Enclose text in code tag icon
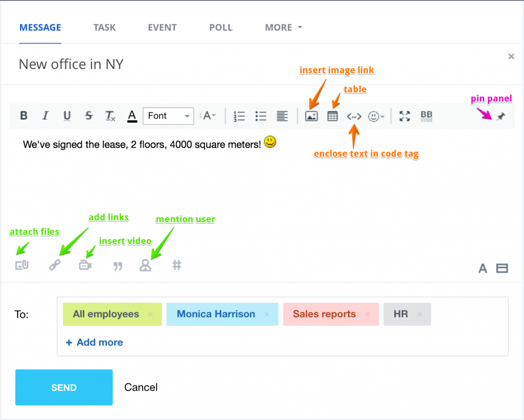The image size is (524, 420). [354, 117]
